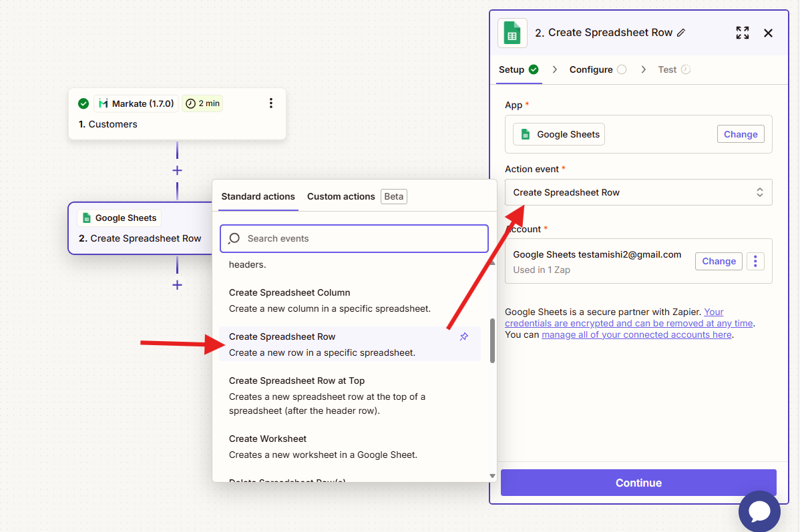The image size is (800, 532).
Task: Edit step name with pencil icon
Action: [681, 33]
